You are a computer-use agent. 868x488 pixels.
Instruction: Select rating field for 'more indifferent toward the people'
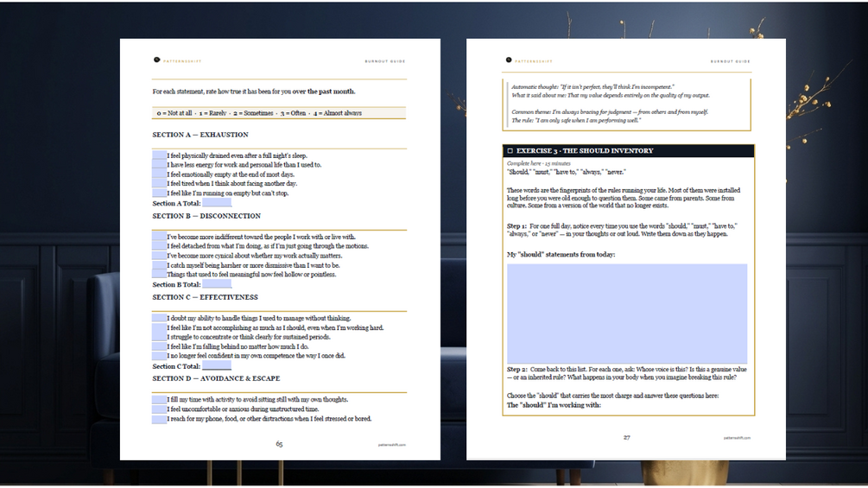pos(160,237)
